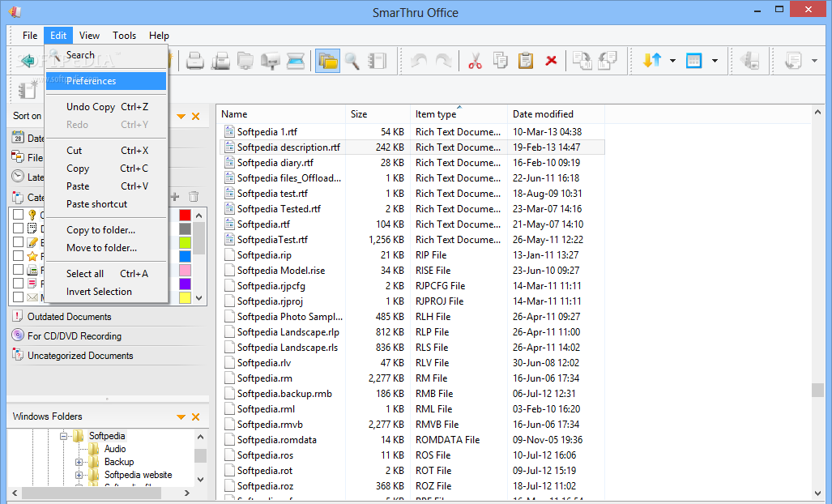Choose Preferences from the Edit menu
The image size is (832, 504).
106,81
